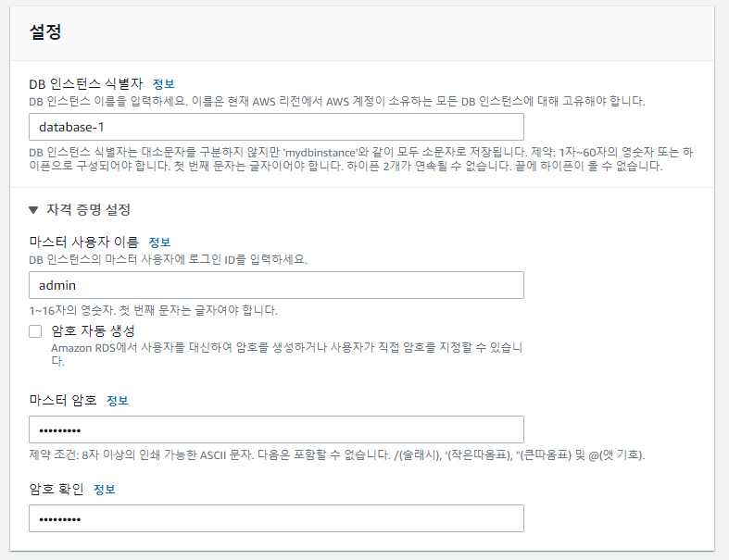729x560 pixels.
Task: Click the 제약 조건 password rule text
Action: (336, 455)
